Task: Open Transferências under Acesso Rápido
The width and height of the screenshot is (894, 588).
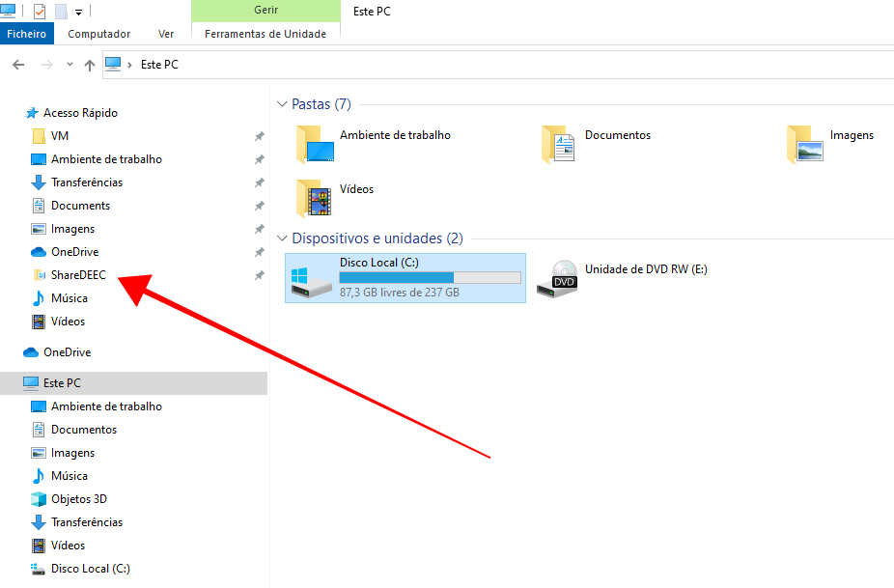Action: tap(87, 182)
